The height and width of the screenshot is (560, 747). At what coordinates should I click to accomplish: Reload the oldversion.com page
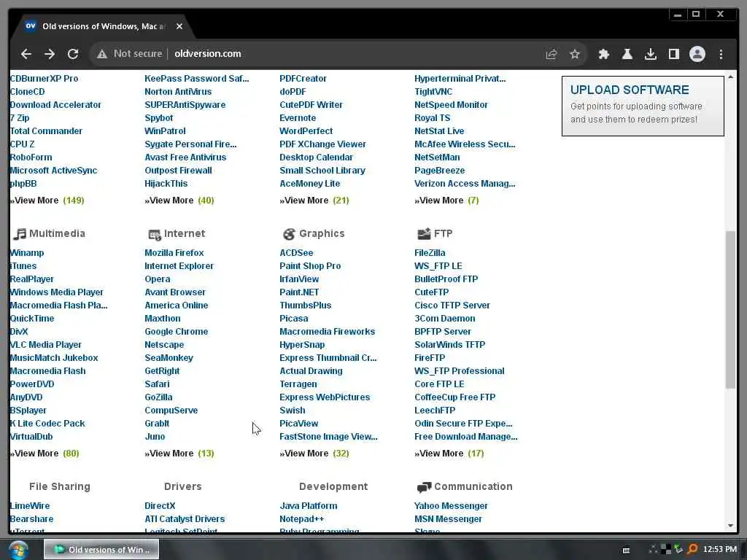[73, 54]
